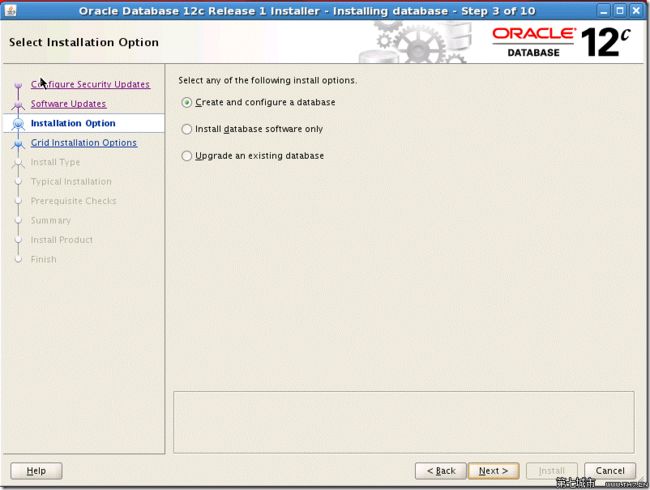Click the greyed Install Product step
The width and height of the screenshot is (650, 490).
[x=62, y=240]
